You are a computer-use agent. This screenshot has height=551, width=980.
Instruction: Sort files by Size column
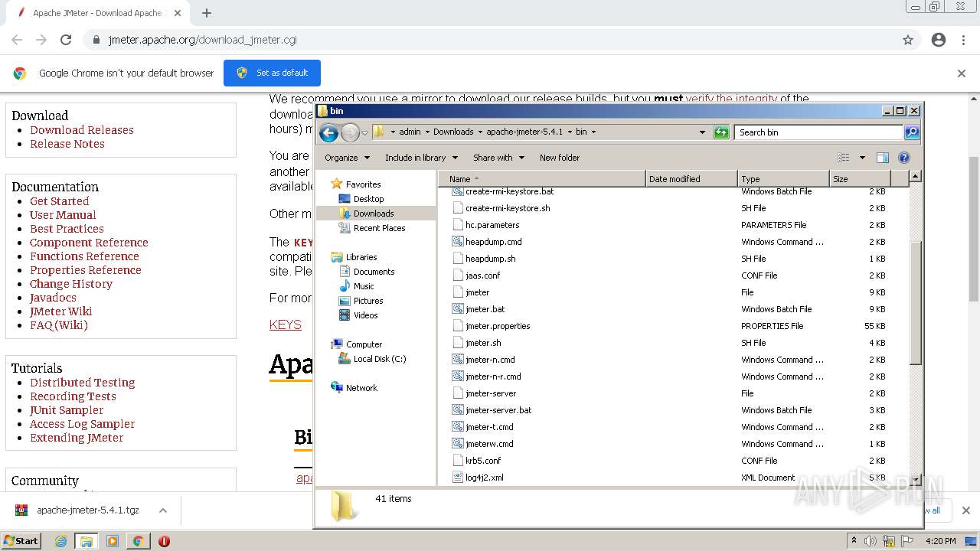[861, 179]
